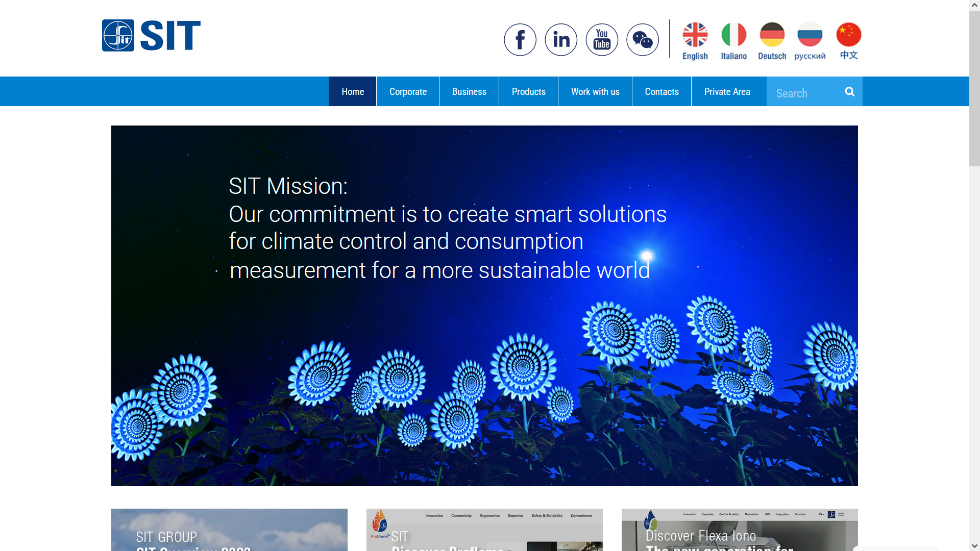The width and height of the screenshot is (980, 551).
Task: Visit the YouTube channel icon
Action: pyautogui.click(x=602, y=40)
